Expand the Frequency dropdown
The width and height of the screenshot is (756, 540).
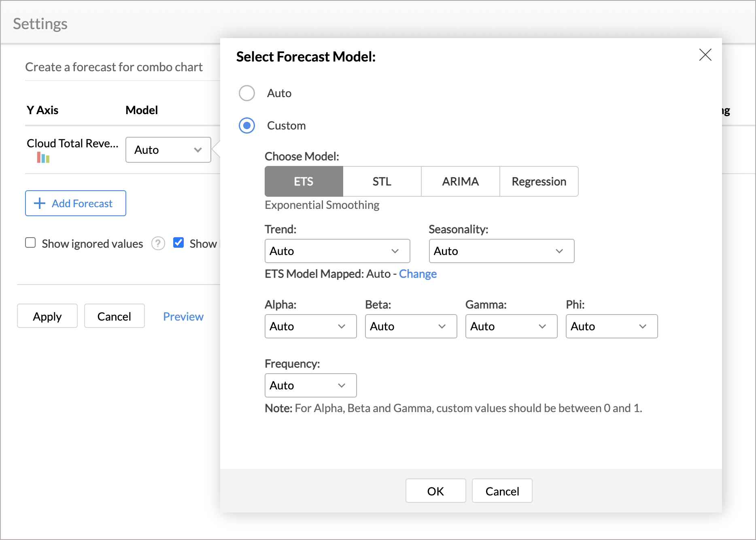[x=310, y=385]
